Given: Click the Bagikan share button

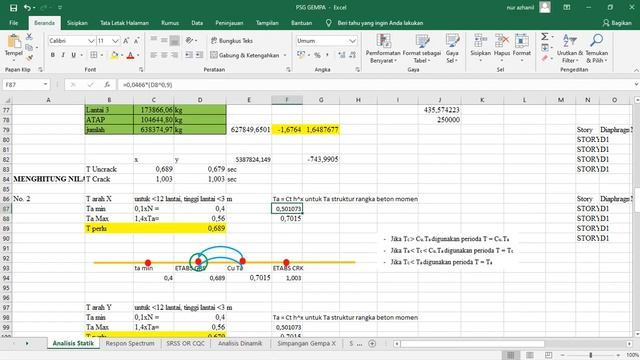Looking at the screenshot, I should tap(617, 23).
